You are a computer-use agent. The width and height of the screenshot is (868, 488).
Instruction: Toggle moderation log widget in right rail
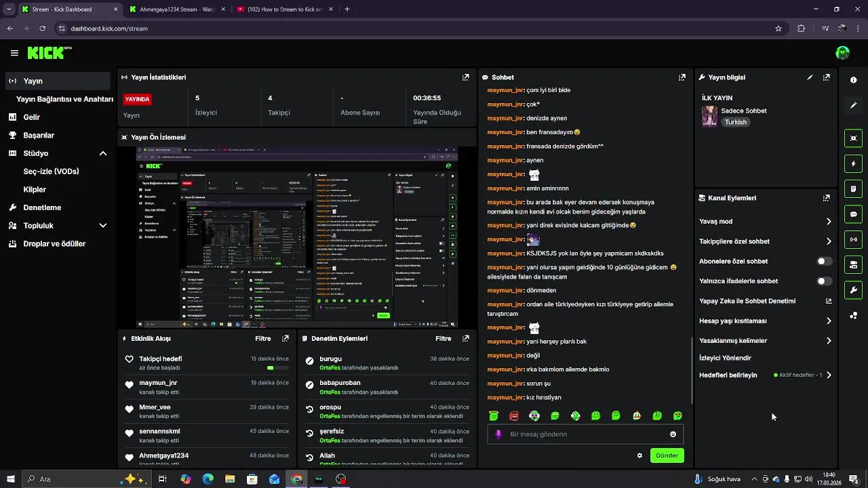(853, 188)
